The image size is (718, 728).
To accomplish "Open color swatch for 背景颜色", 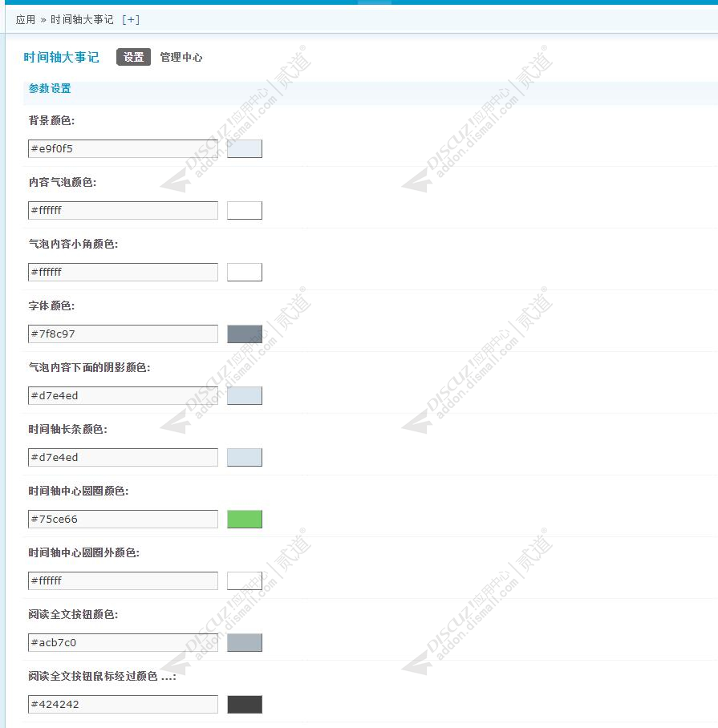I will click(x=245, y=148).
